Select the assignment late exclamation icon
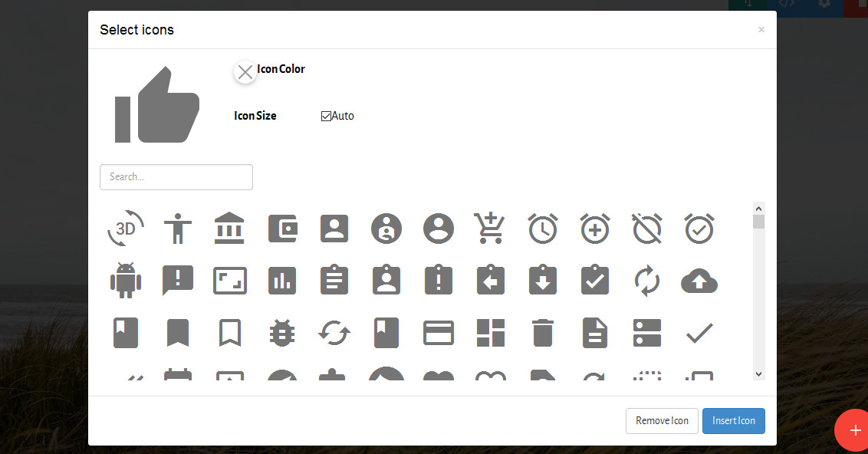This screenshot has height=454, width=868. (439, 280)
